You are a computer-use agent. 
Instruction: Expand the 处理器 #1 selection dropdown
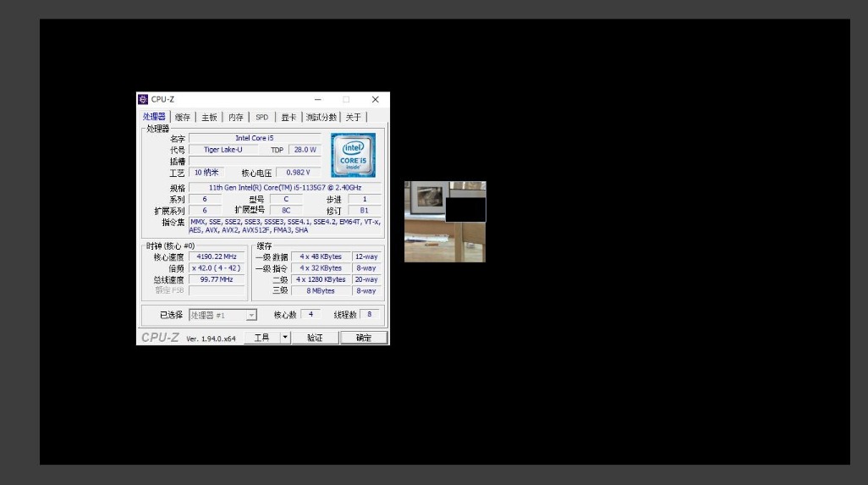[251, 315]
